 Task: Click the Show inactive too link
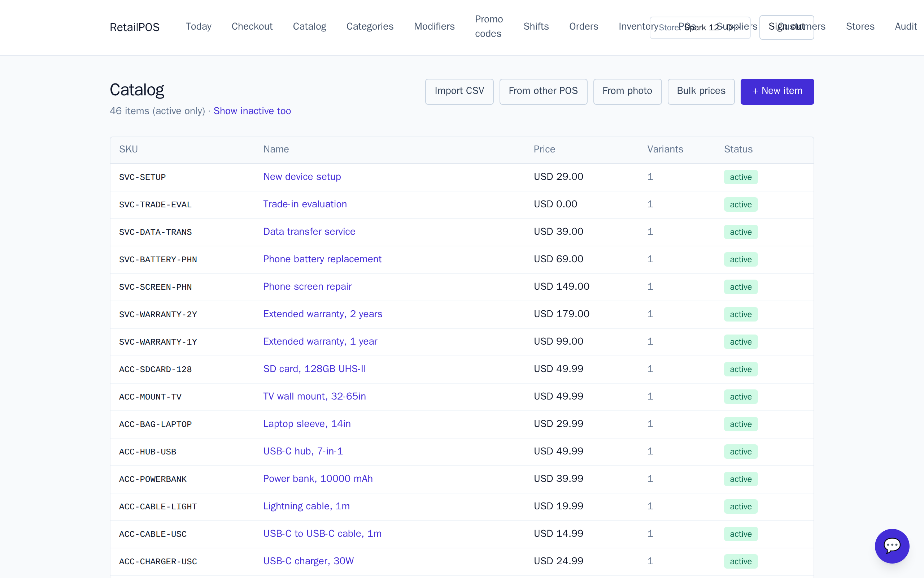(x=252, y=111)
